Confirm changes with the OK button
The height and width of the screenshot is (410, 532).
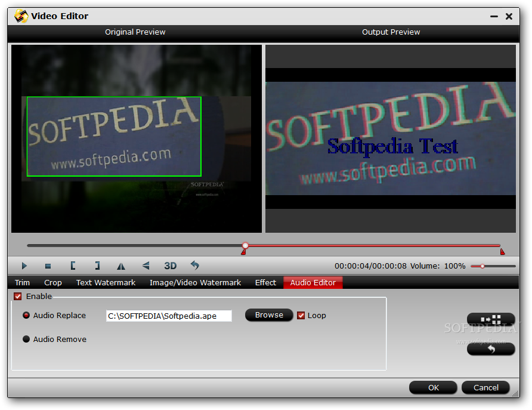click(x=433, y=387)
